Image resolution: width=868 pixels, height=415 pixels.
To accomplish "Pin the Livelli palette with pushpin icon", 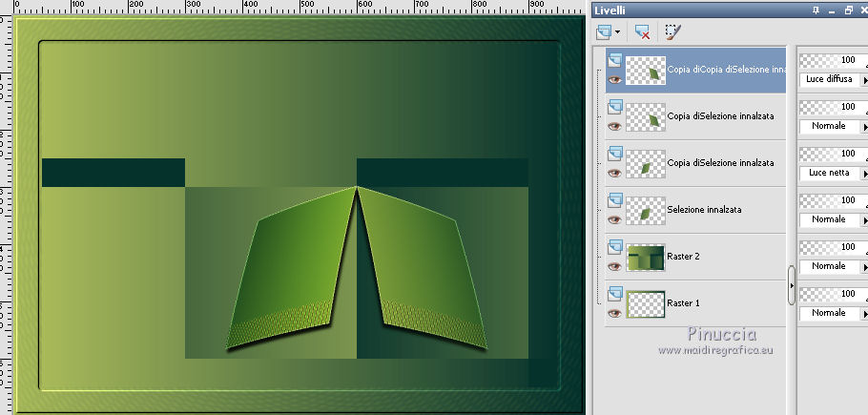I will [x=816, y=10].
